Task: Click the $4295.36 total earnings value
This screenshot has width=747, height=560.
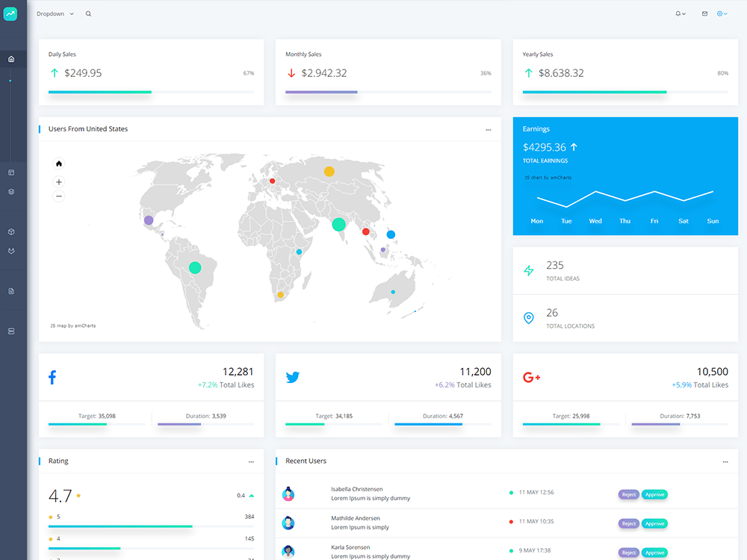Action: click(x=544, y=147)
